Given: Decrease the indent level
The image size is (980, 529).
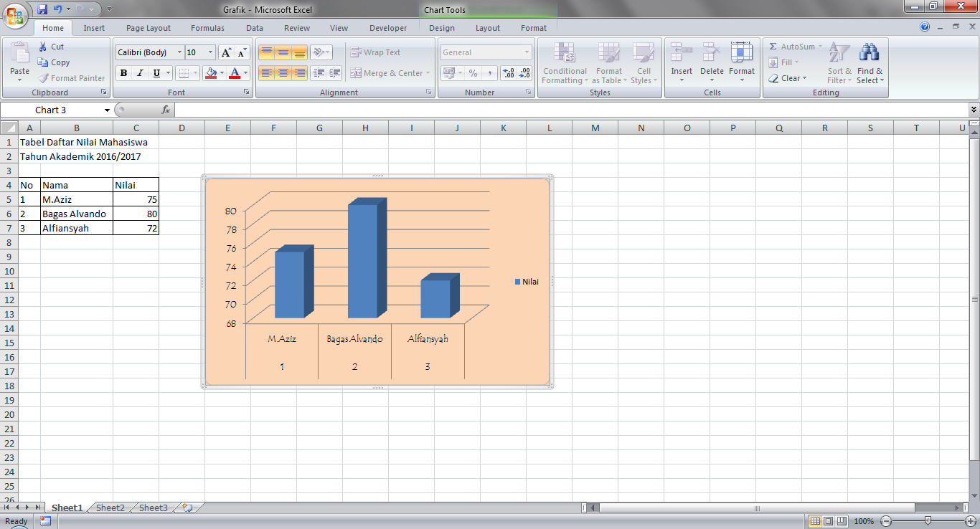Looking at the screenshot, I should pyautogui.click(x=318, y=73).
